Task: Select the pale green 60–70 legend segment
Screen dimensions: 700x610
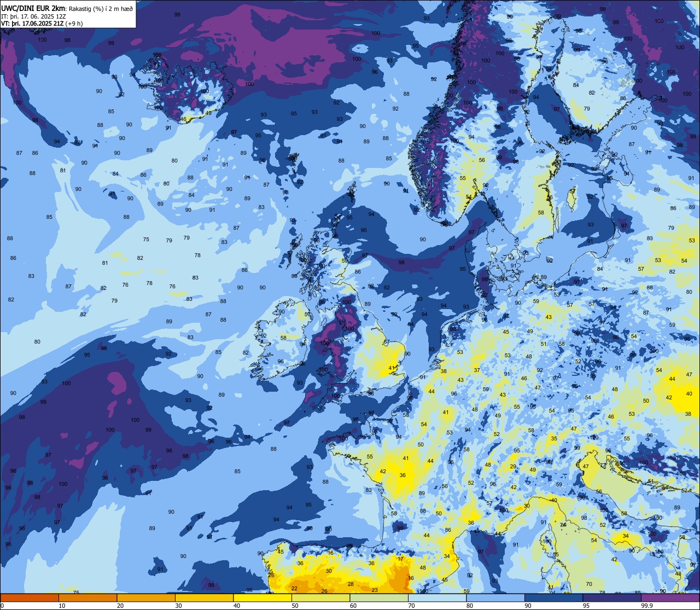Action: (x=379, y=597)
